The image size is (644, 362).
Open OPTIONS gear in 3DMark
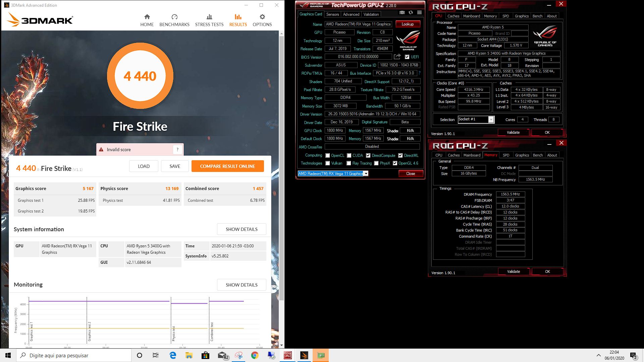[x=262, y=20]
